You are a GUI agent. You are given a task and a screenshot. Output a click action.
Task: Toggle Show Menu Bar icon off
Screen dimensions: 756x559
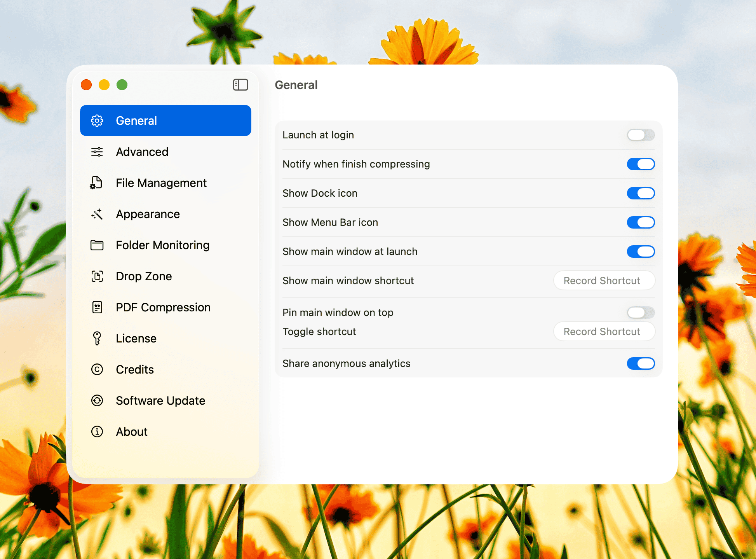(x=641, y=222)
